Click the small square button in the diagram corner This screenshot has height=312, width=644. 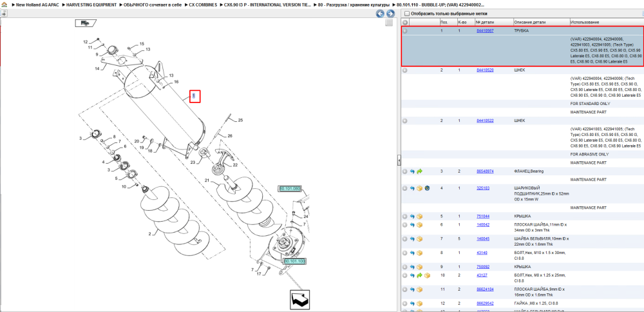(x=388, y=23)
